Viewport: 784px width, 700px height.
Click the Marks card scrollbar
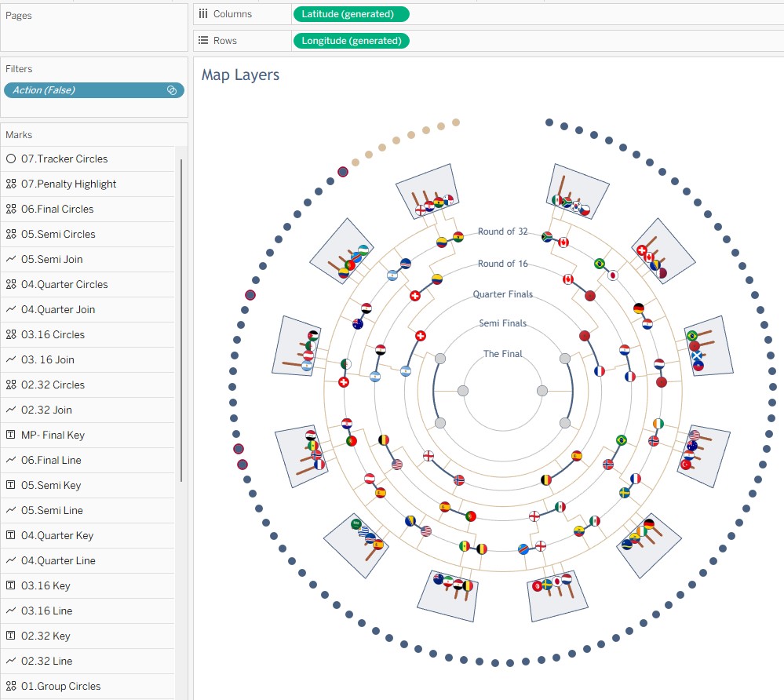[x=181, y=320]
